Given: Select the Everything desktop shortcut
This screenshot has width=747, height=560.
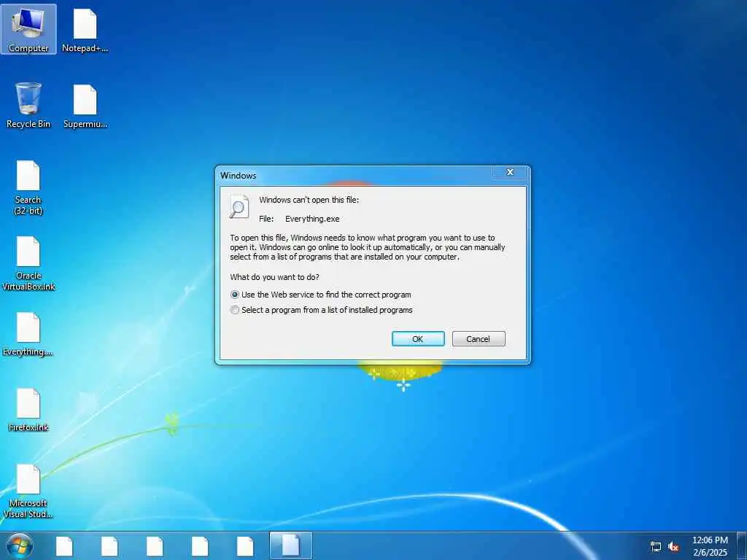Looking at the screenshot, I should point(28,334).
